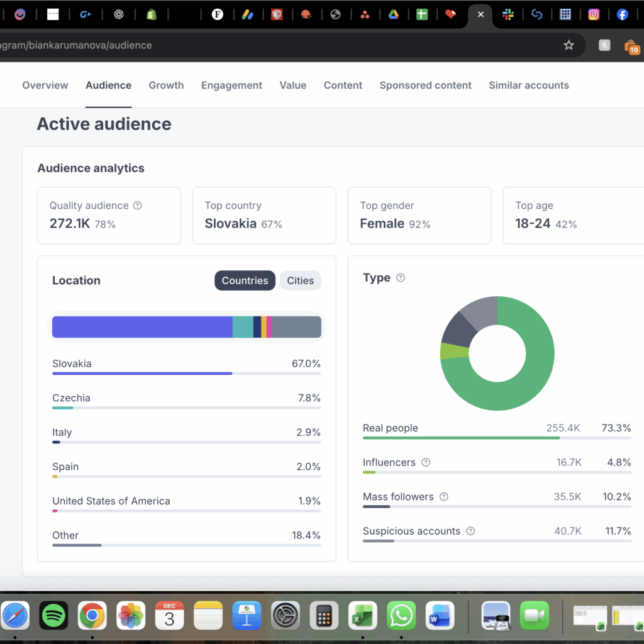Image resolution: width=644 pixels, height=644 pixels.
Task: Open Spotify from the dock
Action: tap(53, 616)
